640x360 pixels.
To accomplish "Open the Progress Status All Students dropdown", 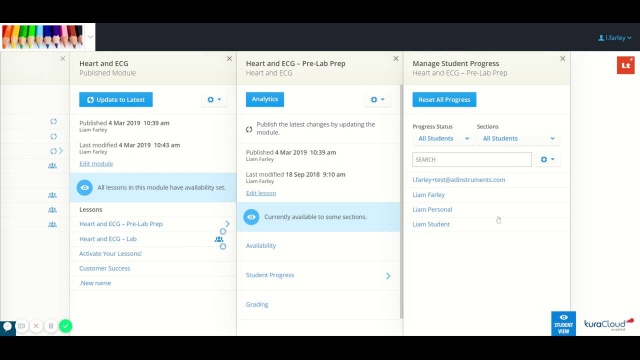I will pyautogui.click(x=443, y=138).
